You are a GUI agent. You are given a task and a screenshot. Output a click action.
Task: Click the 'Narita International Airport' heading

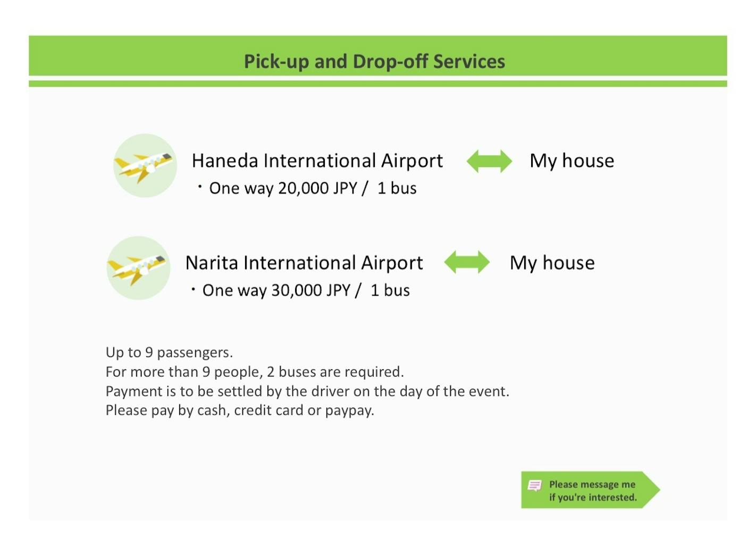[x=304, y=263]
